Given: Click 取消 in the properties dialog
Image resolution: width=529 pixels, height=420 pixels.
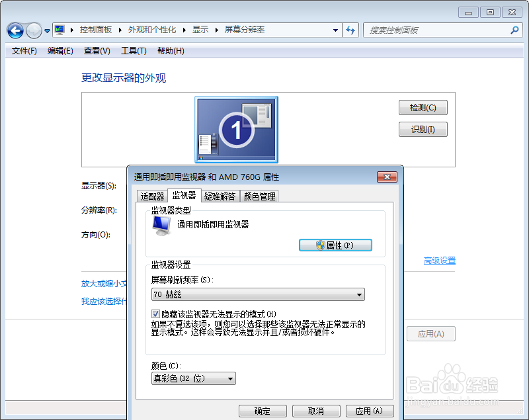Looking at the screenshot, I should 316,411.
